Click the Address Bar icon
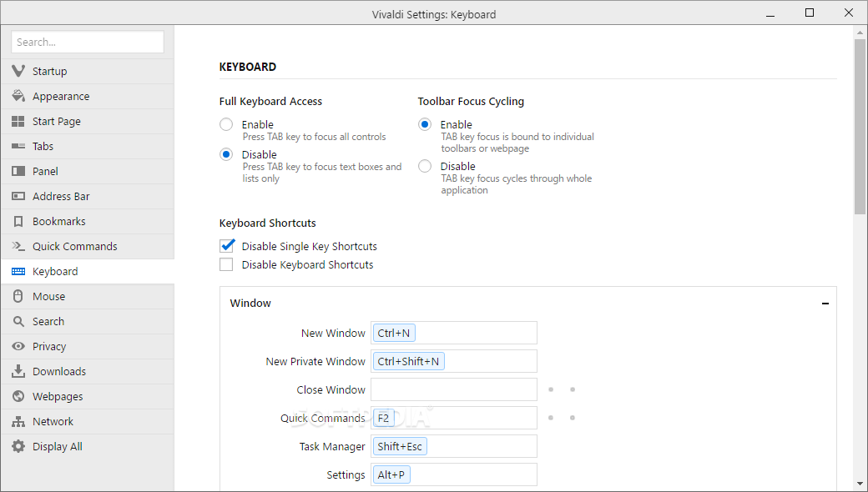The width and height of the screenshot is (868, 492). pos(18,196)
